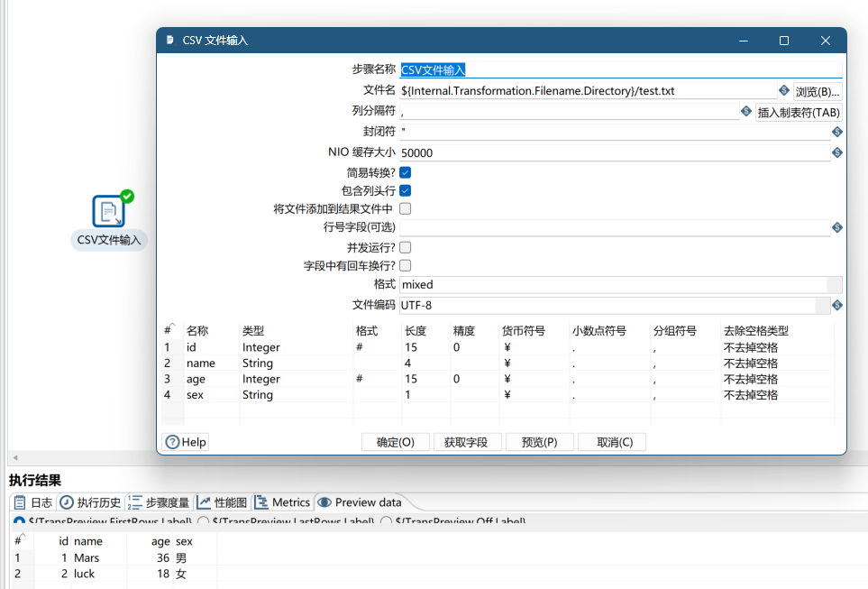The width and height of the screenshot is (868, 589).
Task: Enable the 并发运行? checkbox
Action: (406, 247)
